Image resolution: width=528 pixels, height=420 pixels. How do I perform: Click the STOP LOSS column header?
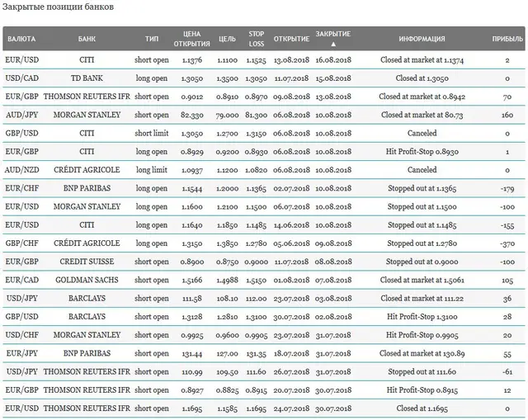tap(257, 39)
